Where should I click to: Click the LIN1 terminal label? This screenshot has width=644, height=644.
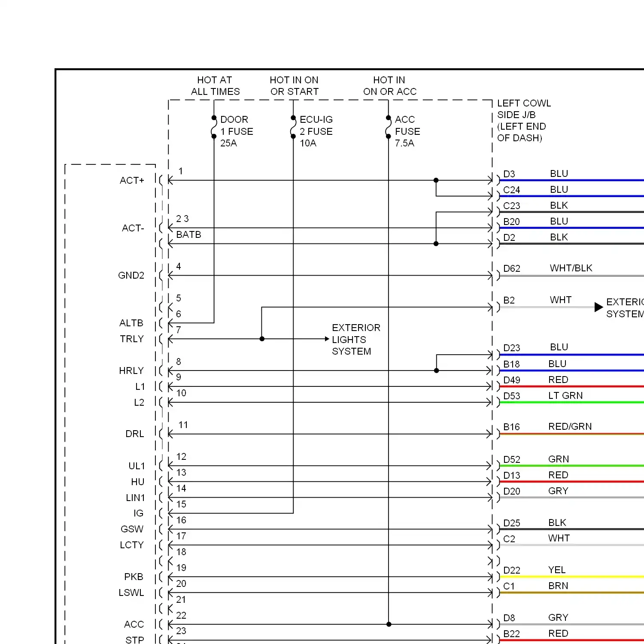point(135,498)
